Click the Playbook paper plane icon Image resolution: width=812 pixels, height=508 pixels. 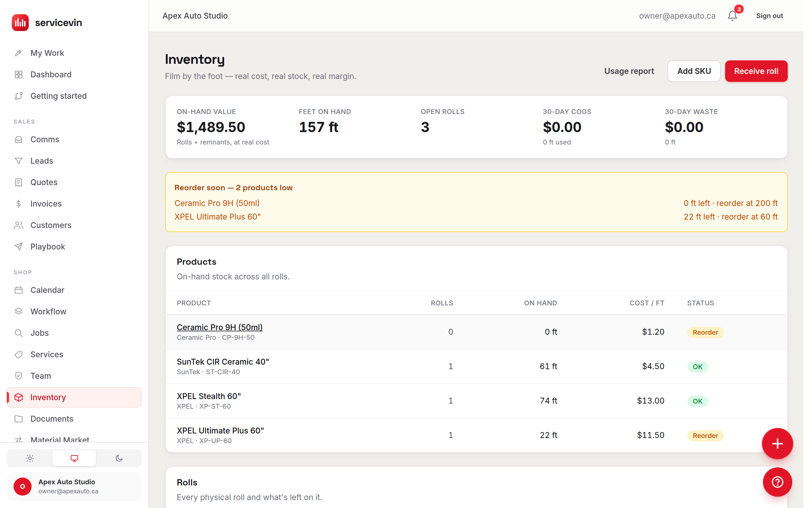pos(18,247)
